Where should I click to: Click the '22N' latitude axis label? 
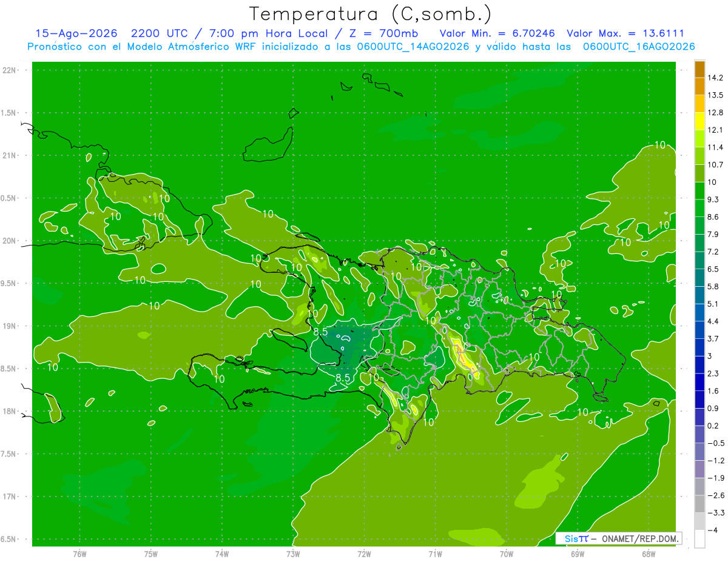coord(10,70)
